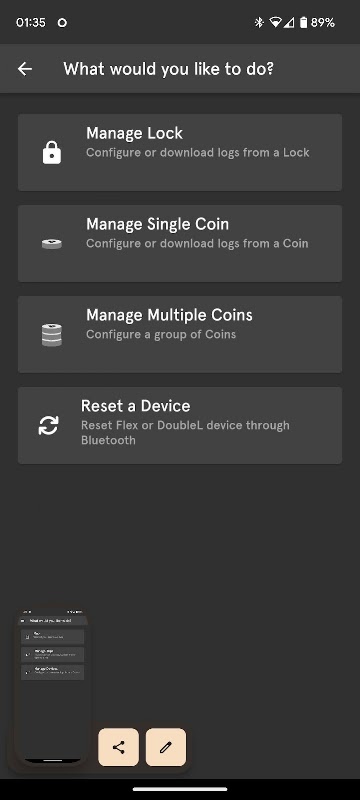Open Manage Single Coin option
This screenshot has width=360, height=800.
180,243
